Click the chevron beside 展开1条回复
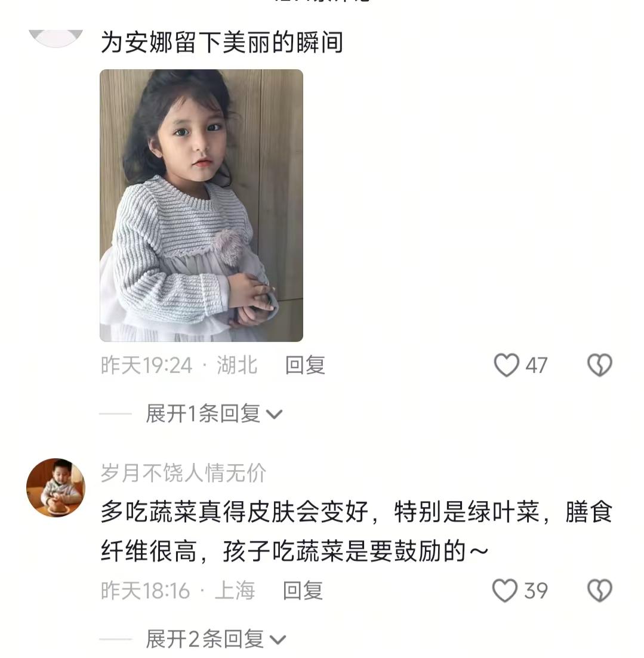This screenshot has width=644, height=658. point(275,415)
